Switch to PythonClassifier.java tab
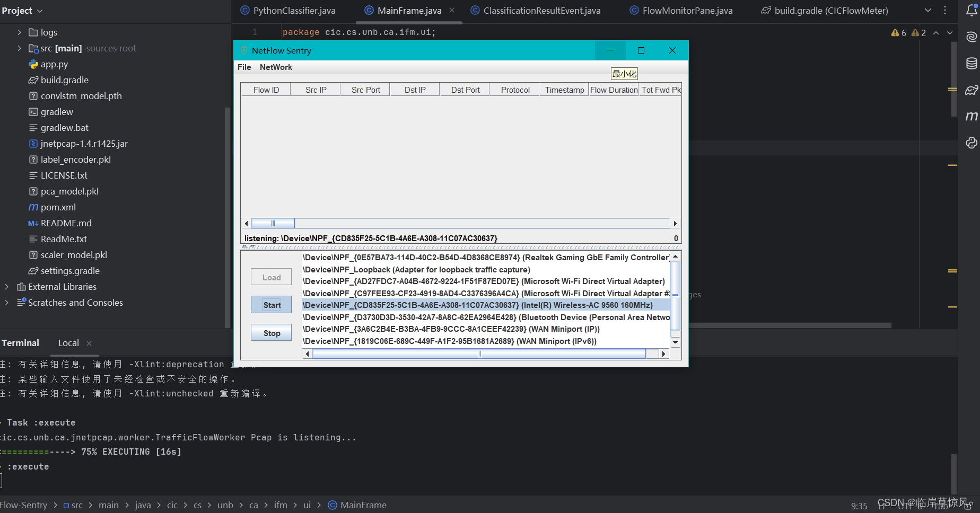 288,11
